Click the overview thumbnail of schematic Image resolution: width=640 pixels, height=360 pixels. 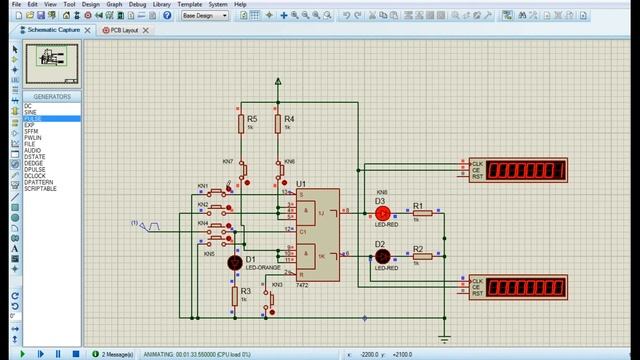point(52,64)
